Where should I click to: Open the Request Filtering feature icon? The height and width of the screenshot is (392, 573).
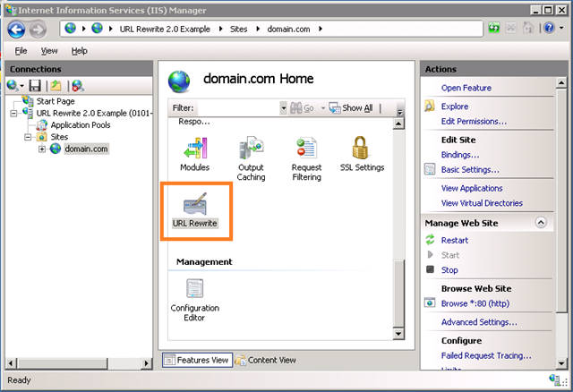coord(306,148)
